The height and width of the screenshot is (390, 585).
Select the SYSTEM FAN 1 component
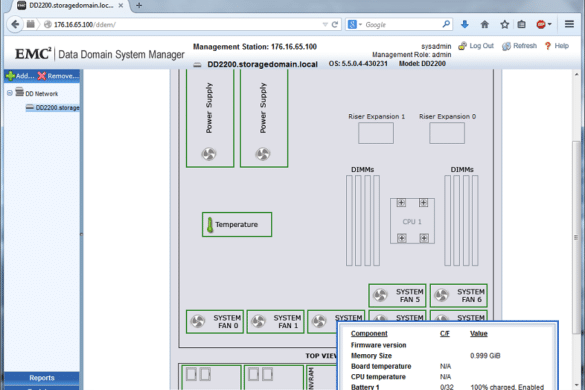(275, 321)
